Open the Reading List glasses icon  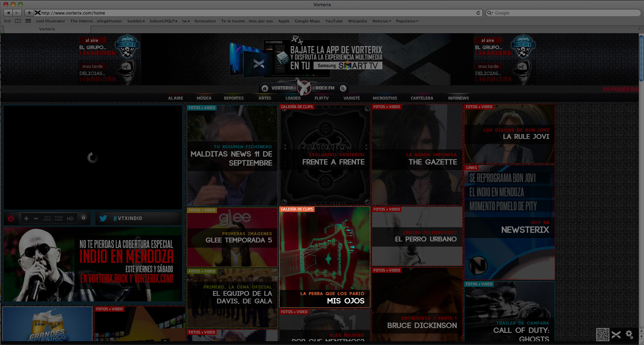7,21
